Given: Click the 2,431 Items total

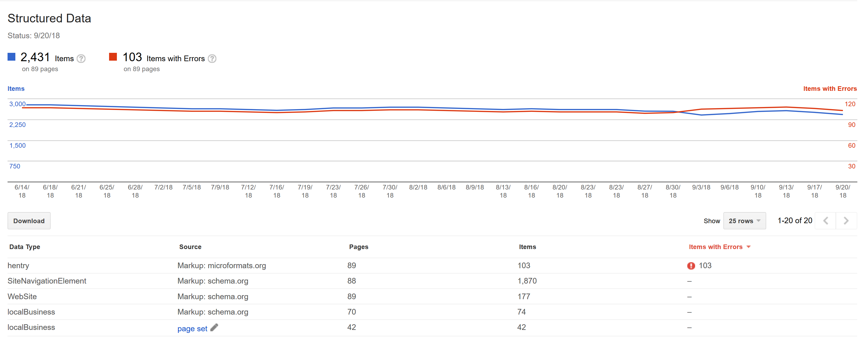Looking at the screenshot, I should [35, 57].
